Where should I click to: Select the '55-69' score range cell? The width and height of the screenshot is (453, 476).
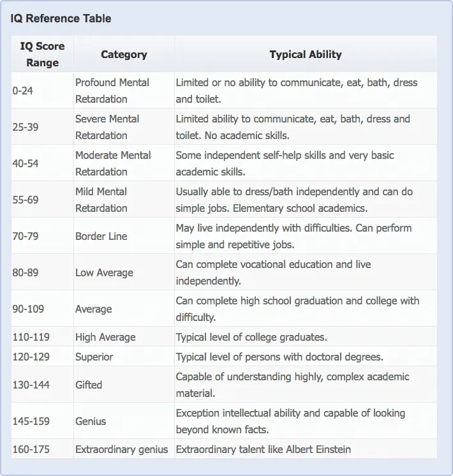pyautogui.click(x=26, y=200)
